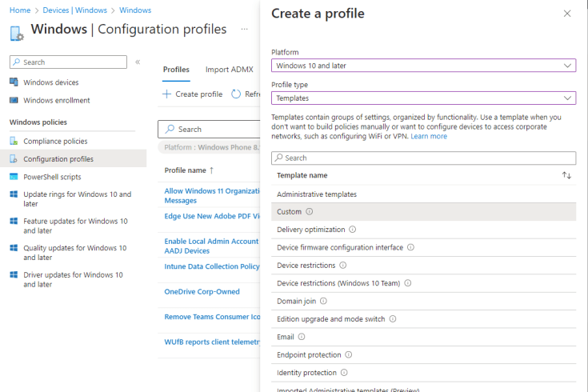Open OneDrive Corp-Owned profile
Viewport: 588px width, 392px height.
click(202, 292)
